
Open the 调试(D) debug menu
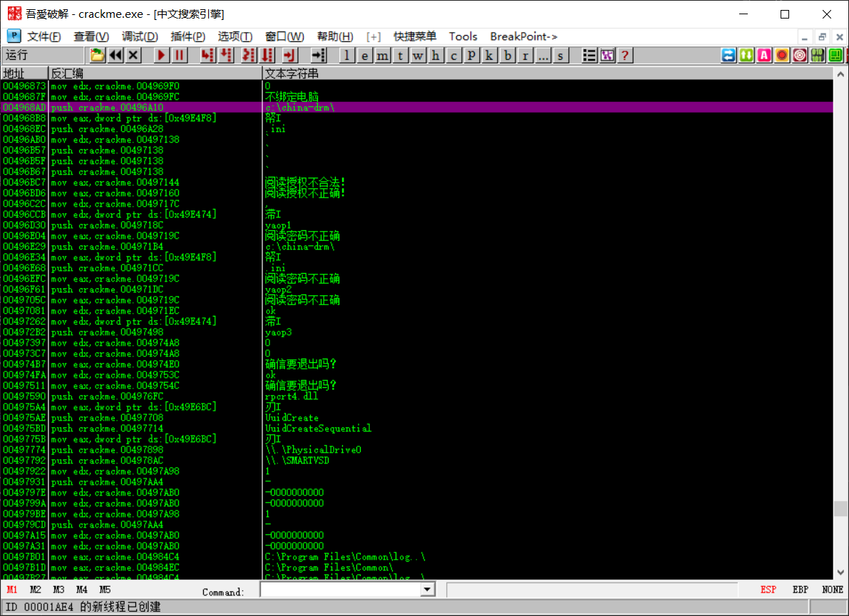point(140,36)
